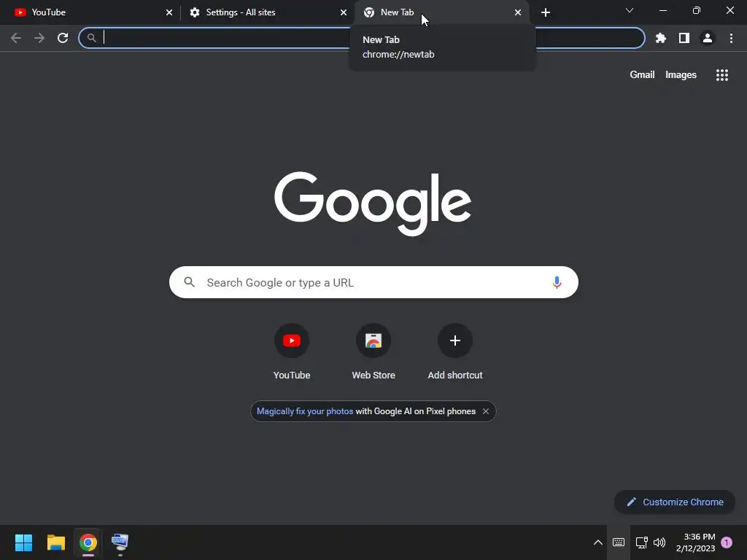Open the computer monitor app on taskbar
Screen dimensions: 747x560
(120, 542)
